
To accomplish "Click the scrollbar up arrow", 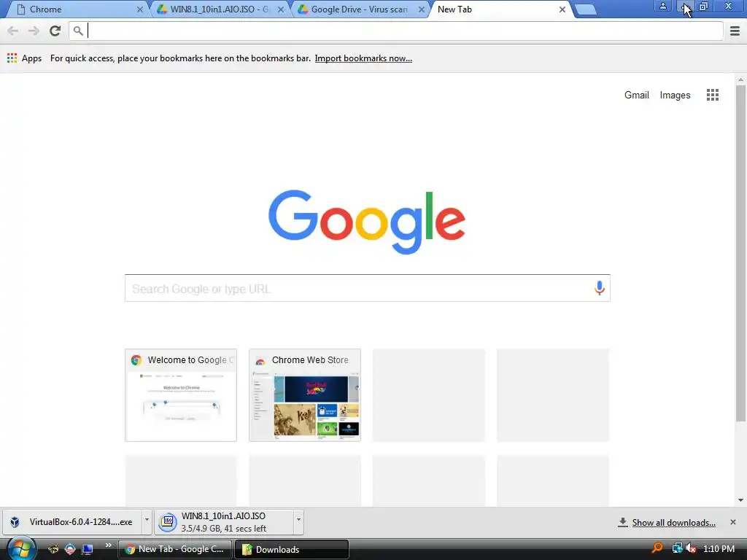I will (740, 79).
